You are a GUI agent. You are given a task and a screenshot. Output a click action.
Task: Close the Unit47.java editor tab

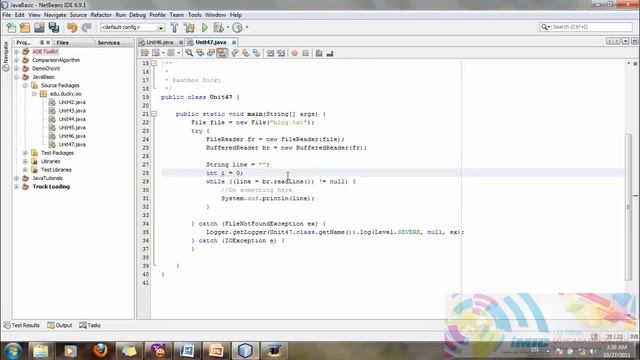click(233, 42)
